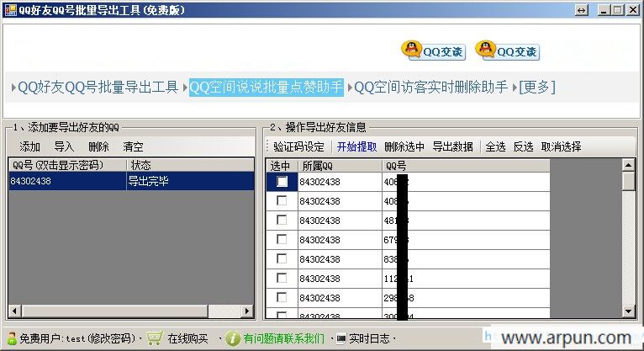
Task: Click the app icon in title bar
Action: 10,10
